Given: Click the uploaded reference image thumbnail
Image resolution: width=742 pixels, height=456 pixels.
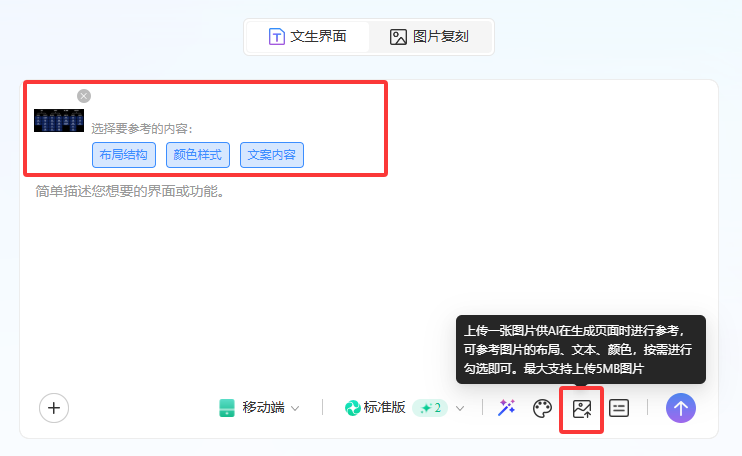Looking at the screenshot, I should (59, 120).
